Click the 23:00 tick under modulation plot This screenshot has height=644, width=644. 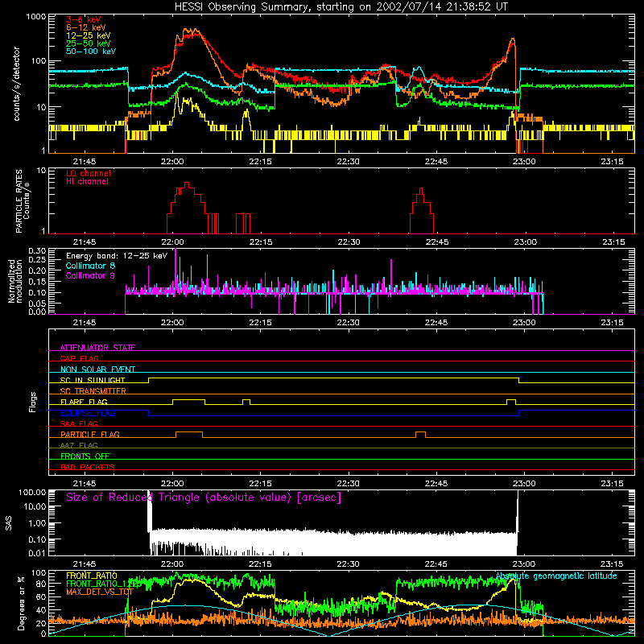(524, 323)
